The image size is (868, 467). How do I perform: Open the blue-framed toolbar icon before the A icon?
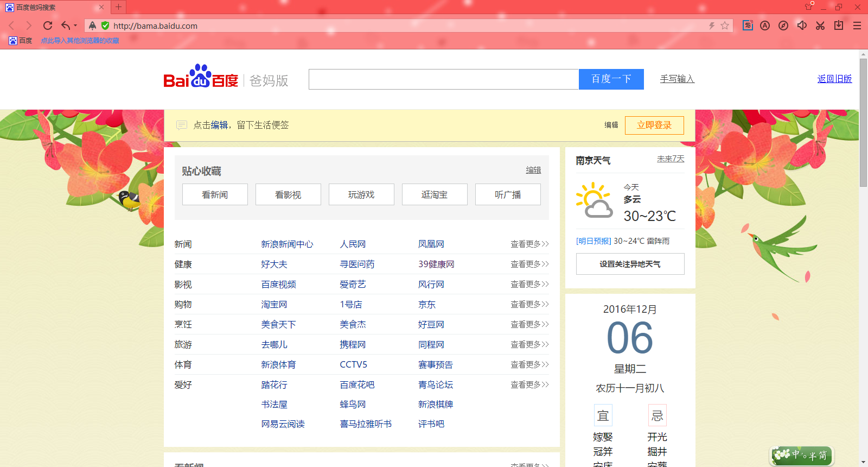[748, 26]
